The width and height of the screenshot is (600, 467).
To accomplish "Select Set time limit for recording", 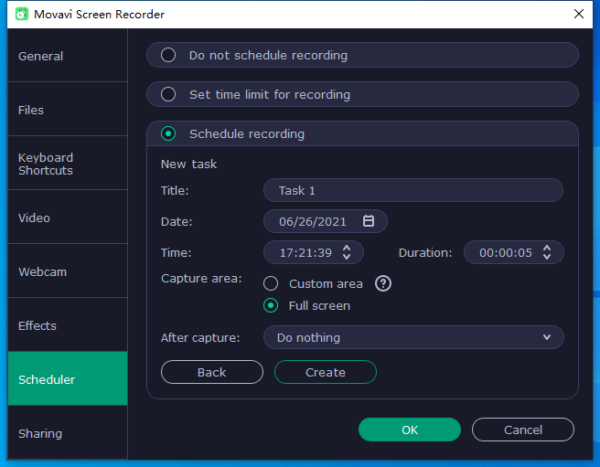I will click(362, 94).
